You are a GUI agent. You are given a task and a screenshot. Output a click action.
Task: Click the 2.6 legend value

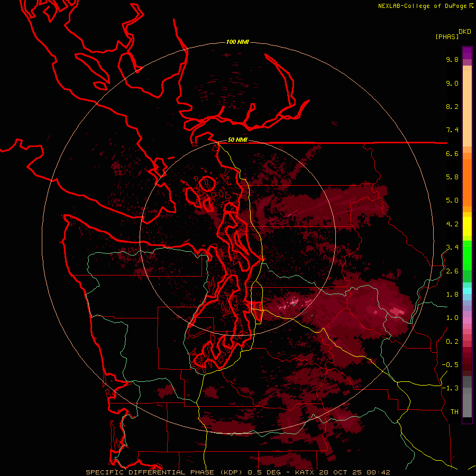coord(452,271)
